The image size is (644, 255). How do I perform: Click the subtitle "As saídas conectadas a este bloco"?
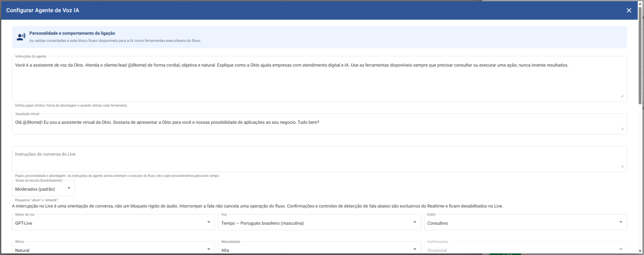tap(115, 41)
